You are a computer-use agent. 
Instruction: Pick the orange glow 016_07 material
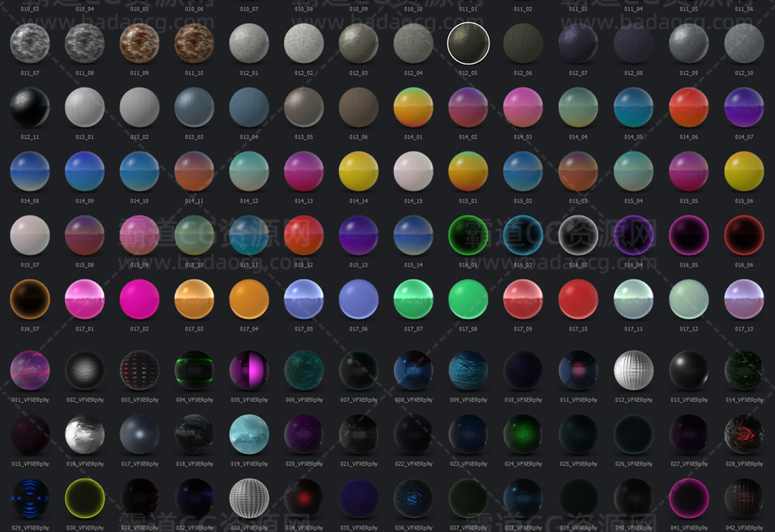pos(30,299)
